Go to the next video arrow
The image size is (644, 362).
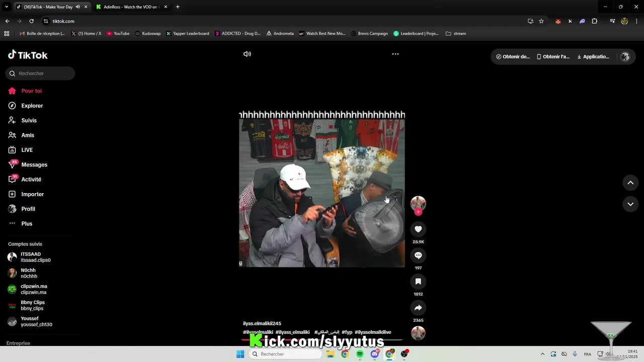(630, 204)
